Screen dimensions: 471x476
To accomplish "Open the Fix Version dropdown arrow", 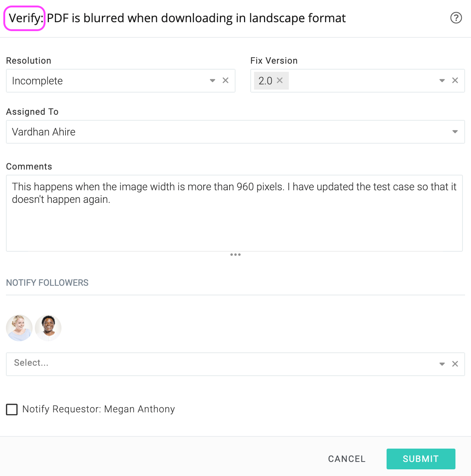I will click(442, 80).
